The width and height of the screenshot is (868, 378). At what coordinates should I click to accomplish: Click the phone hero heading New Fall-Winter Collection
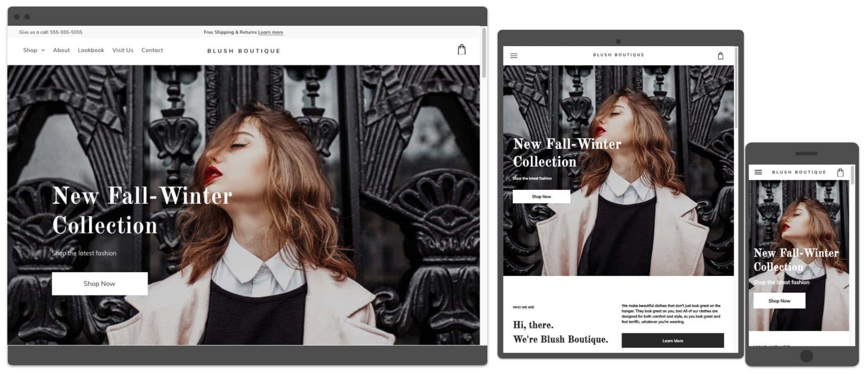click(796, 260)
